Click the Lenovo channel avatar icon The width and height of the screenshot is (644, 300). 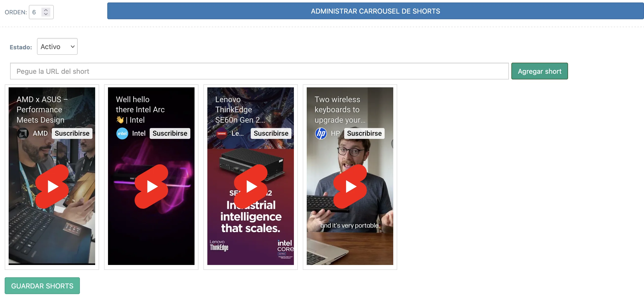(221, 133)
